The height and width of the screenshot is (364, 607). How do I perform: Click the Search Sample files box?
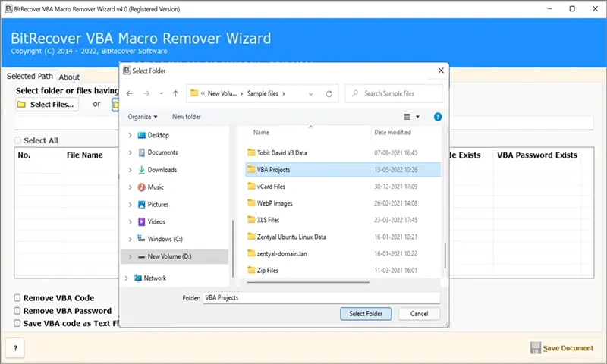click(x=394, y=93)
